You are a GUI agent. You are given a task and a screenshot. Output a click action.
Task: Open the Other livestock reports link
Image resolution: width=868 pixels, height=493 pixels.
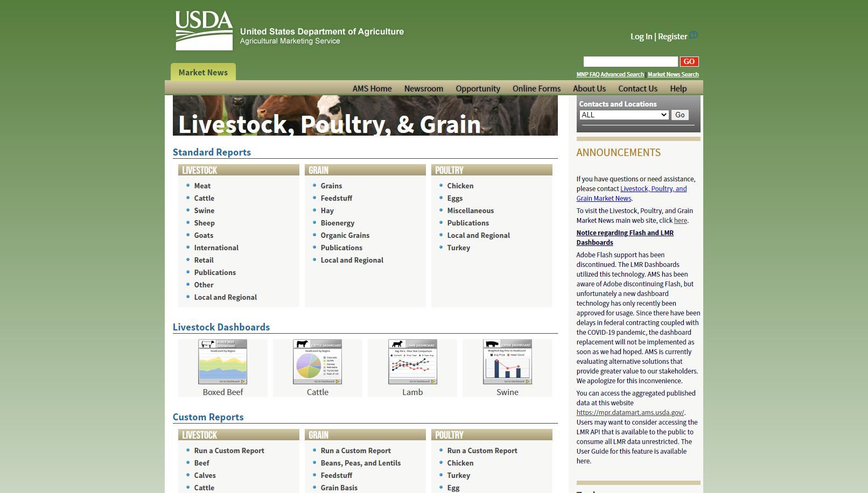coord(204,285)
